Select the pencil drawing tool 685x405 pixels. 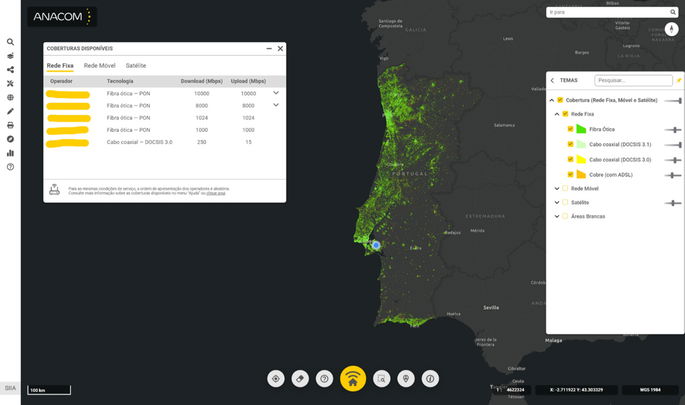click(x=10, y=111)
